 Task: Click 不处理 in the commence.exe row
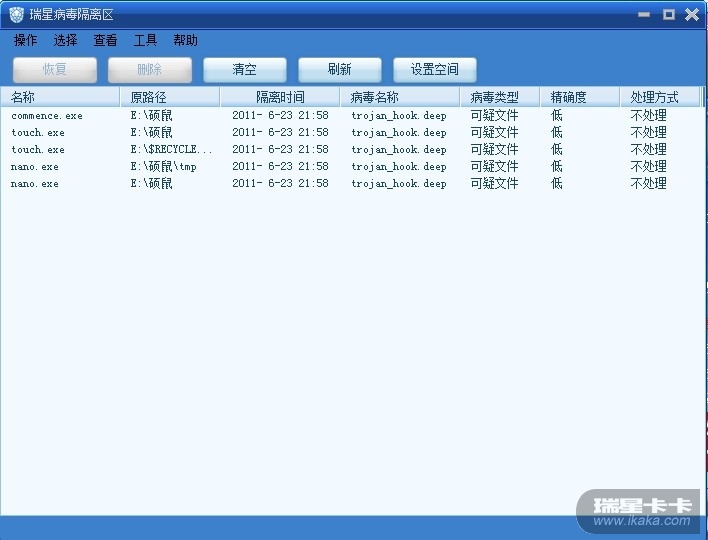point(648,116)
